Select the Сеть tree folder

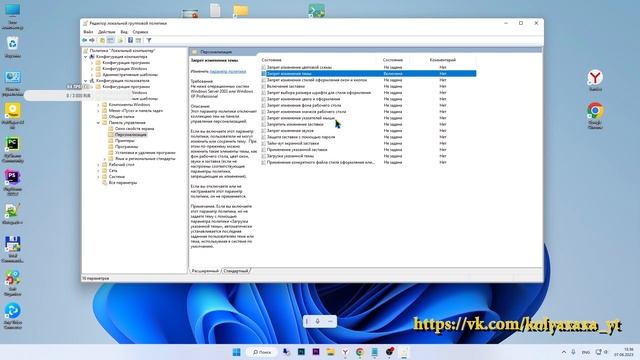(x=113, y=171)
